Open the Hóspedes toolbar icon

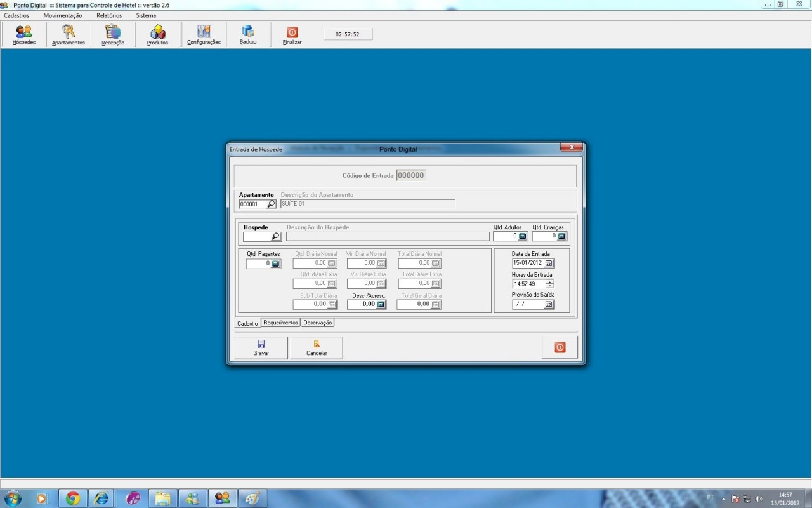tap(23, 34)
